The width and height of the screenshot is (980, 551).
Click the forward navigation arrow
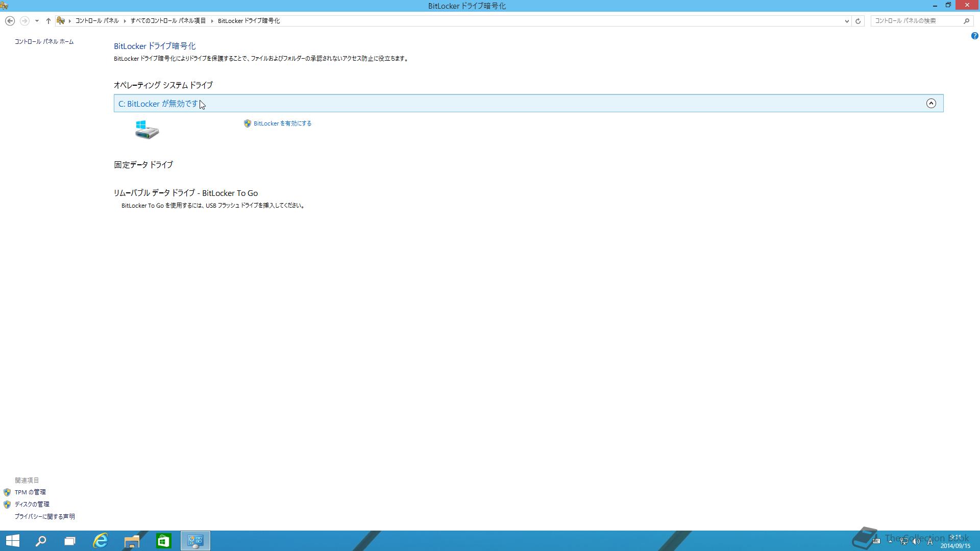tap(24, 21)
